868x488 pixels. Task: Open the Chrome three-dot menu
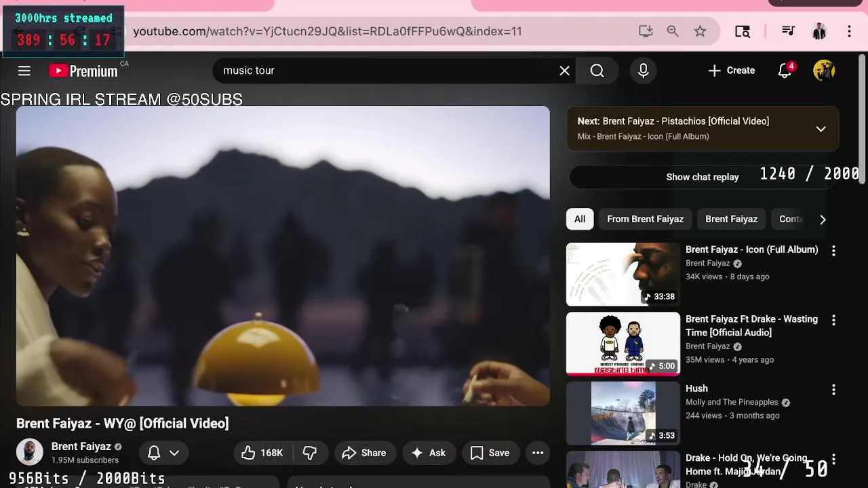point(849,31)
